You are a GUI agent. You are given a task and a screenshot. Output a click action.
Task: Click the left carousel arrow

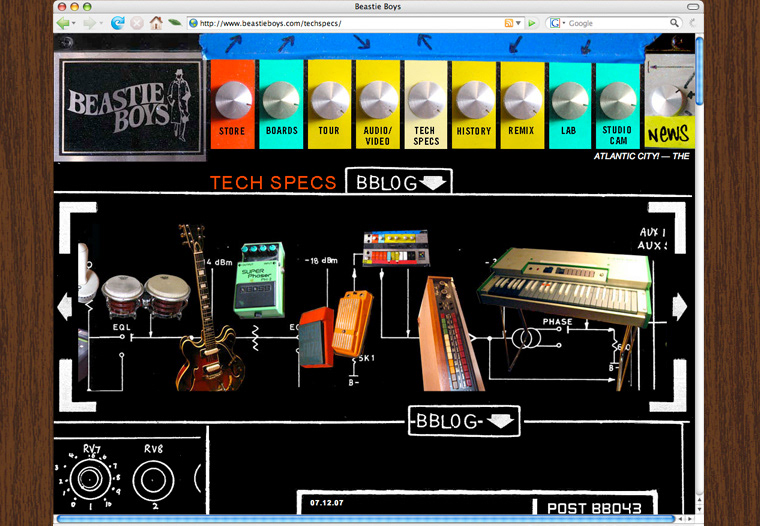64,306
